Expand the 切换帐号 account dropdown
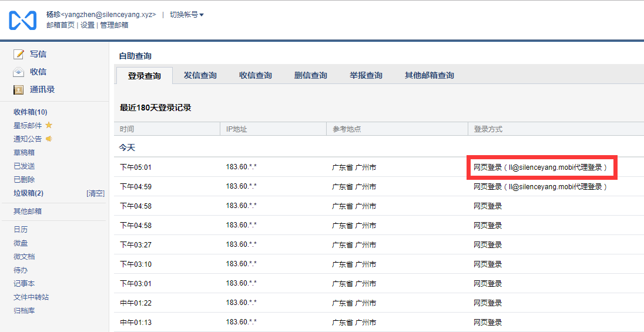 [x=187, y=15]
